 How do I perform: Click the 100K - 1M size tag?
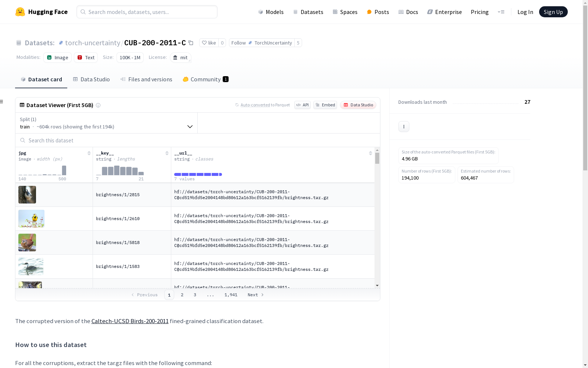(x=130, y=57)
